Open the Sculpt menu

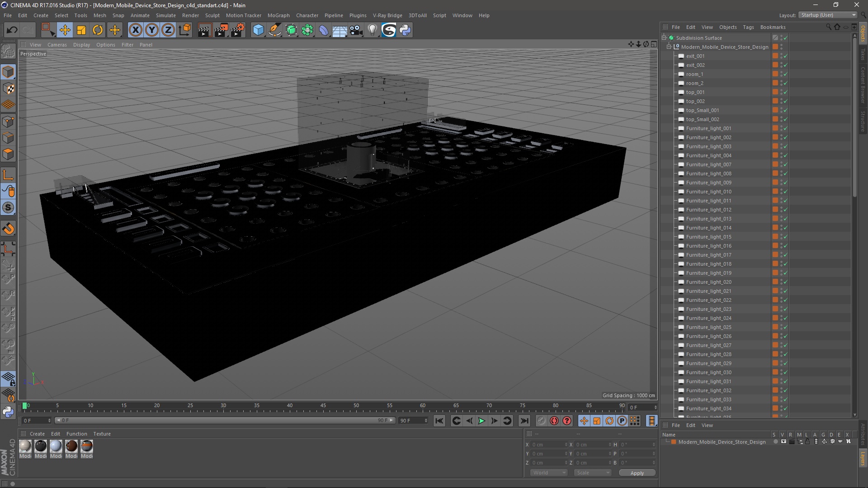point(212,15)
